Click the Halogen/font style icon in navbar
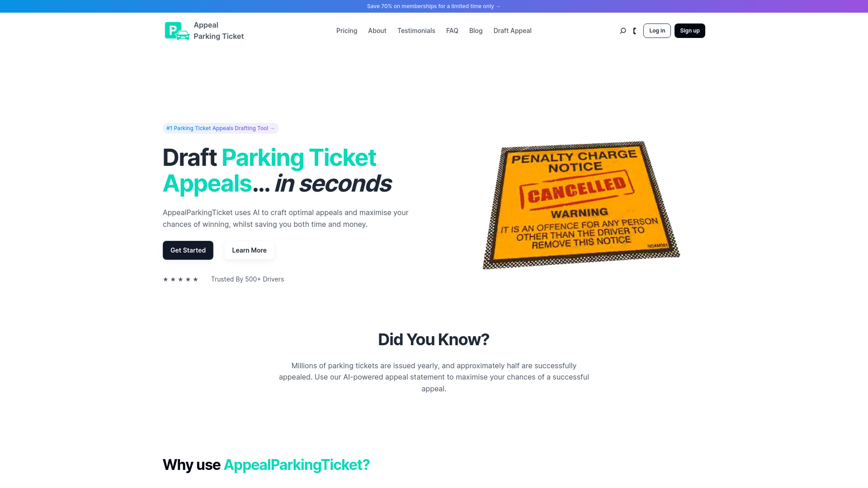This screenshot has height=488, width=868. point(634,30)
